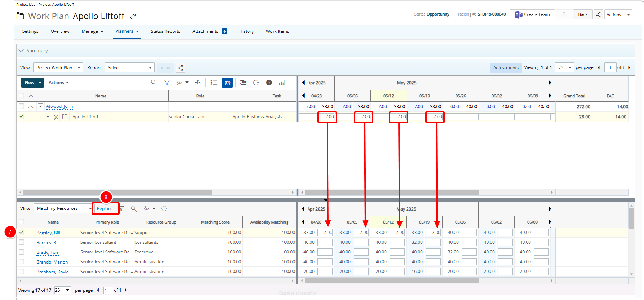Expand the New button dropdown arrow
The image size is (644, 300).
tap(40, 83)
